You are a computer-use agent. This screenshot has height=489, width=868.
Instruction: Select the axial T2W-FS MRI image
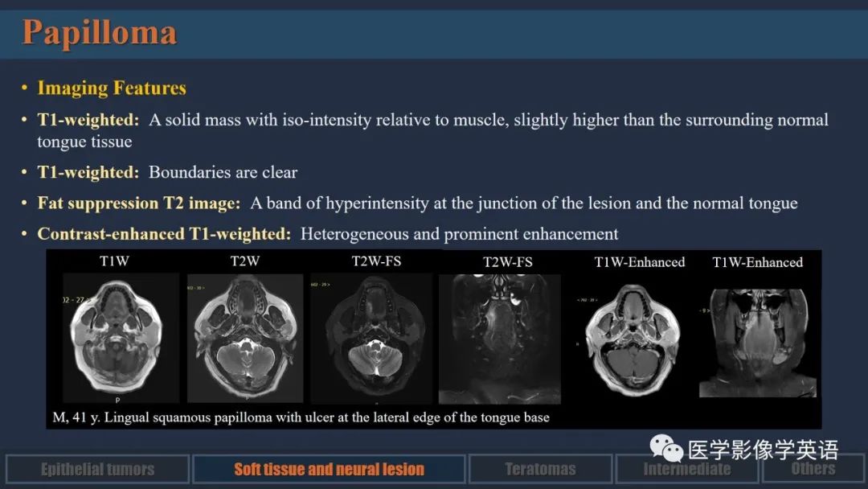click(371, 338)
